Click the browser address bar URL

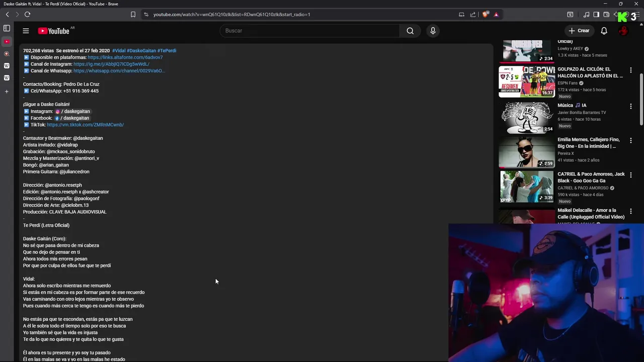(x=231, y=15)
